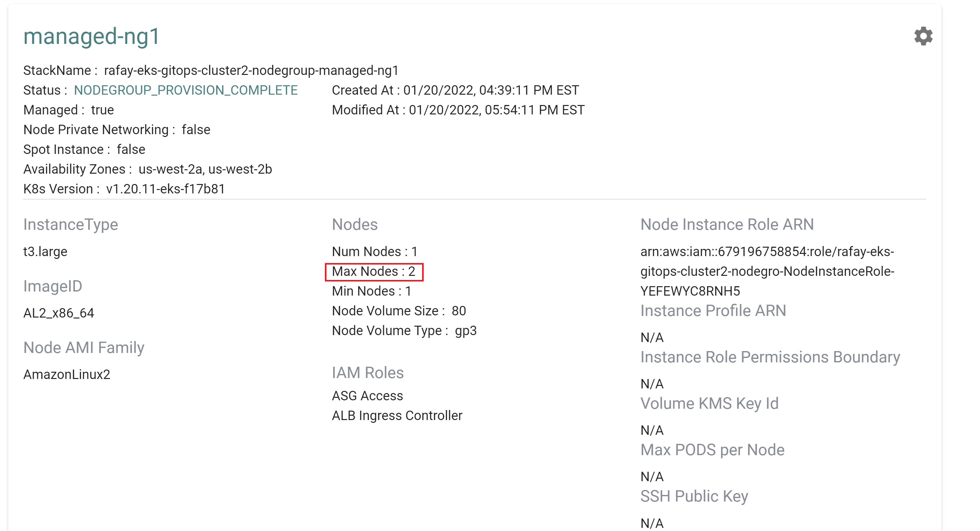Select the AL2_x86_64 image value
This screenshot has height=531, width=980.
(x=59, y=313)
